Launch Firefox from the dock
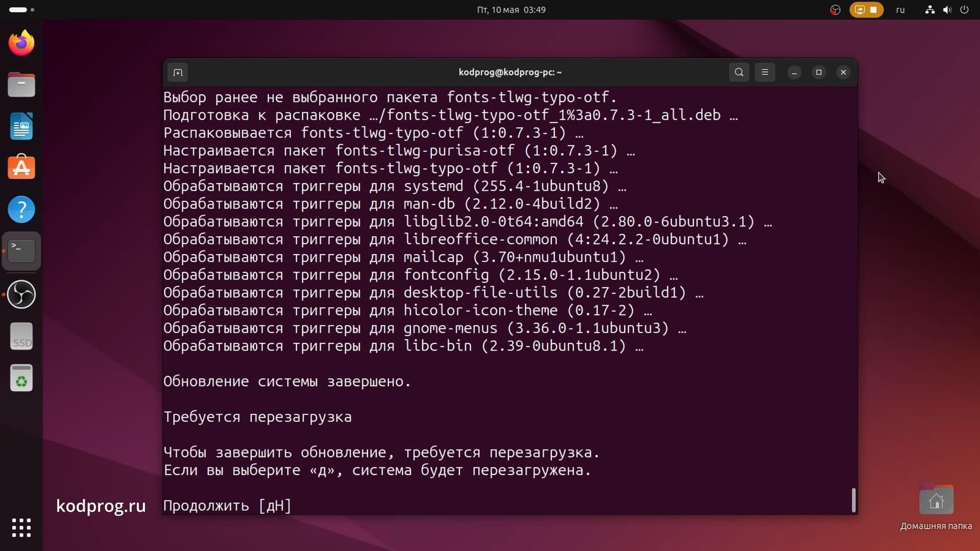Image resolution: width=980 pixels, height=551 pixels. pyautogui.click(x=21, y=43)
